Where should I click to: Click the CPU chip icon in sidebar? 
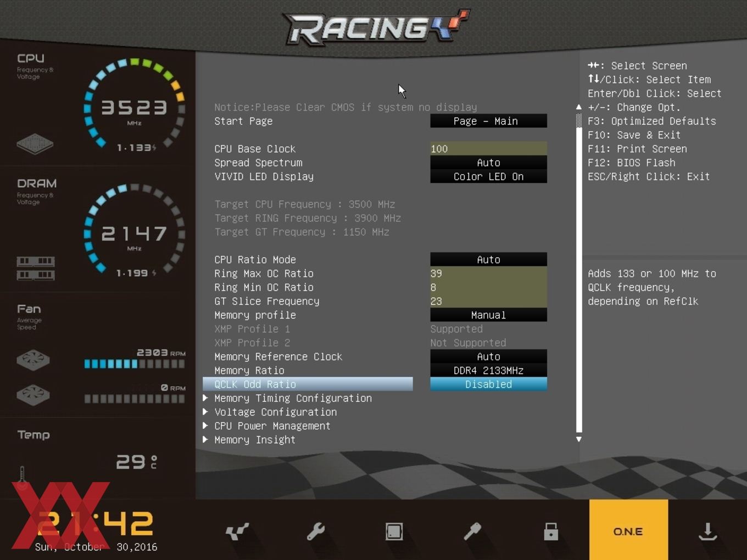click(35, 144)
